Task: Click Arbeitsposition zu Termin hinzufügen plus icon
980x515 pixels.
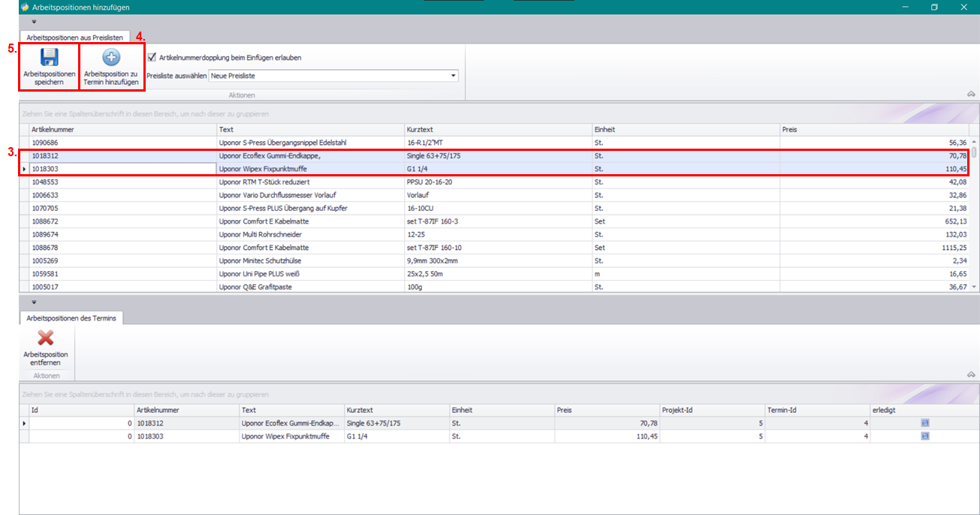Action: coord(111,58)
